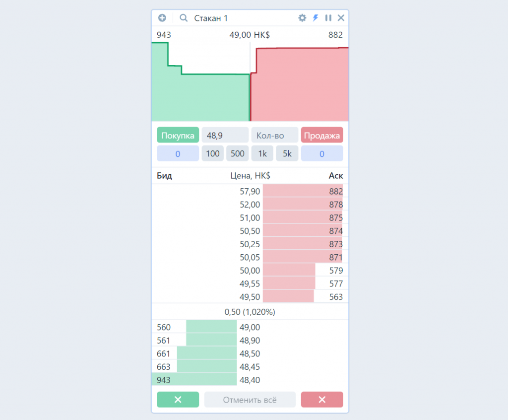This screenshot has width=508, height=420.
Task: Choose the 5k quantity preset
Action: [x=287, y=153]
